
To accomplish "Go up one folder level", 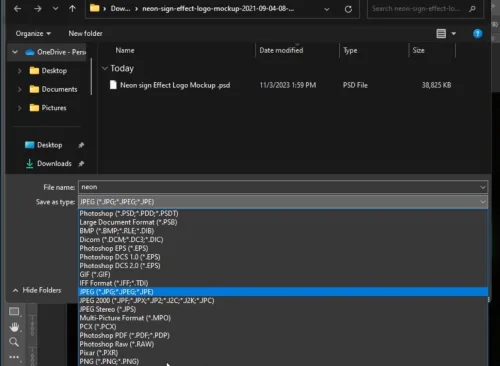I will point(72,9).
